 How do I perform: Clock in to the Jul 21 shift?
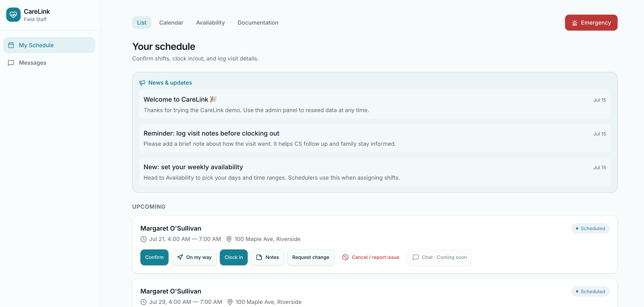coord(234,257)
